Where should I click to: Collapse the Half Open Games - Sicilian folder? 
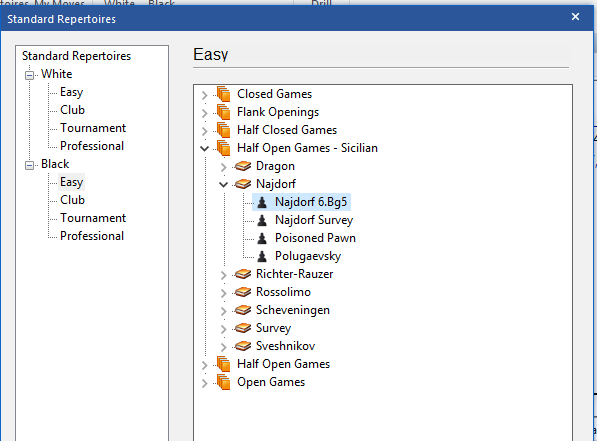coord(204,148)
